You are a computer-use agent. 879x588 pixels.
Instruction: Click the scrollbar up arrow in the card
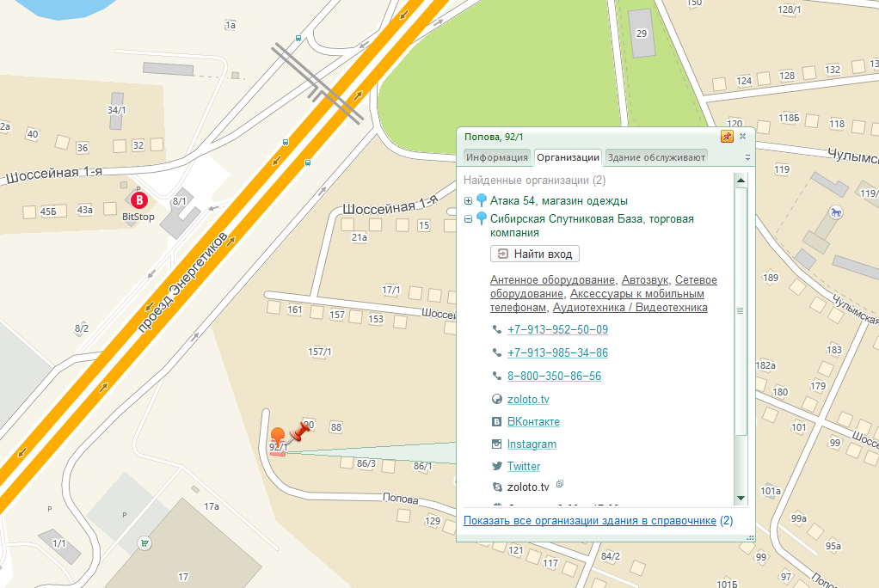[x=741, y=181]
